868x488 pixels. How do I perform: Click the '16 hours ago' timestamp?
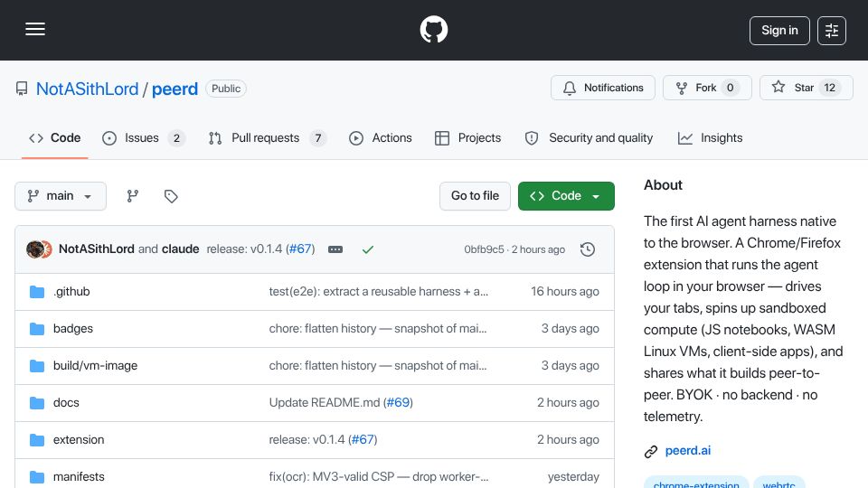[x=564, y=292]
